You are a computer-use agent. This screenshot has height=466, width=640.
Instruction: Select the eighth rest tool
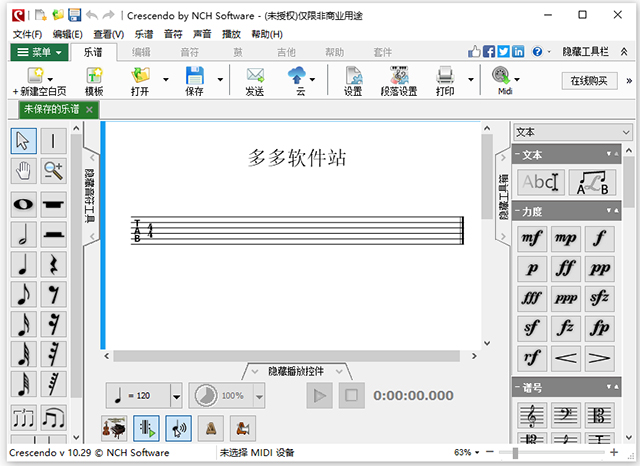pos(53,294)
